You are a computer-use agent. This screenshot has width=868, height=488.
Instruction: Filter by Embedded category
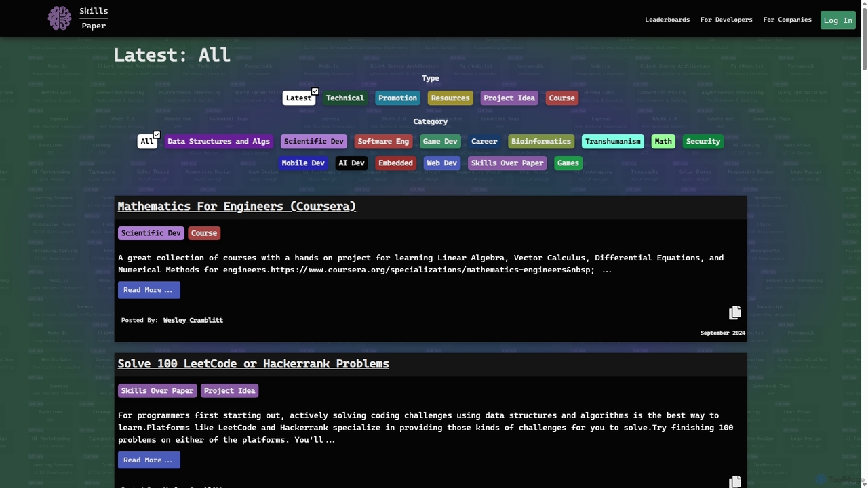[395, 163]
